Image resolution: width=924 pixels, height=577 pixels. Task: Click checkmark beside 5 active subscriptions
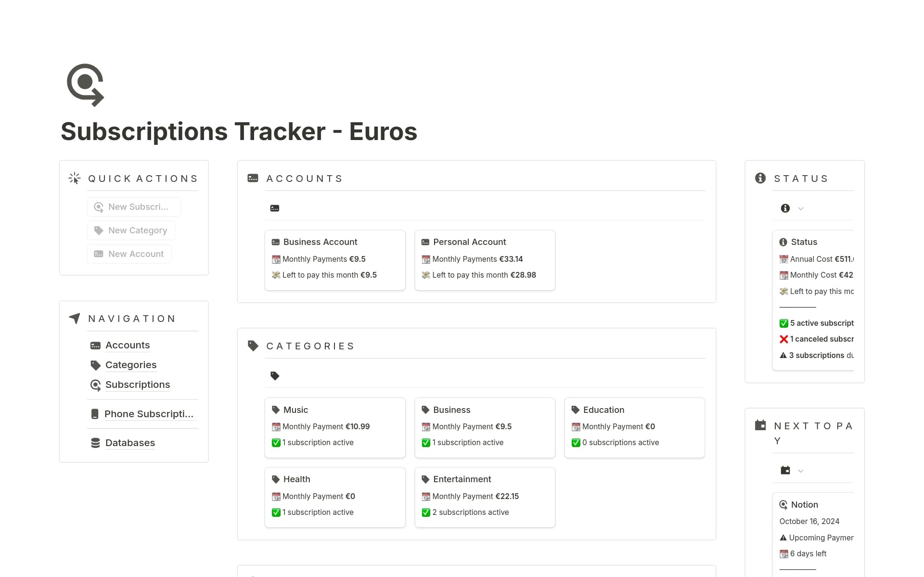783,323
